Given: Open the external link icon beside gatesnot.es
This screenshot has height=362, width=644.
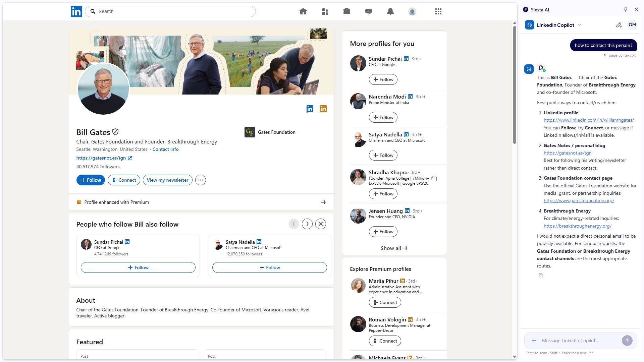Looking at the screenshot, I should coord(130,158).
